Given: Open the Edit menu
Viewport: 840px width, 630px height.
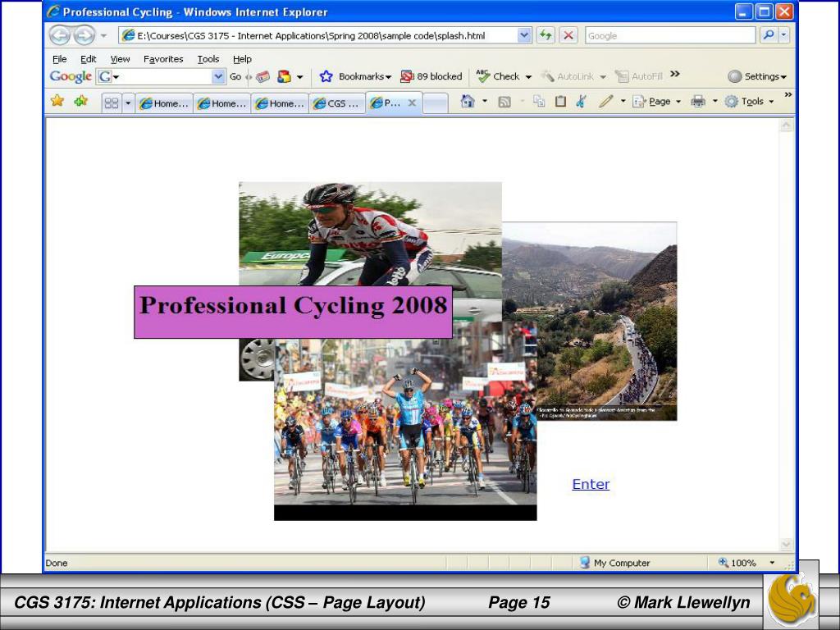Looking at the screenshot, I should click(89, 59).
